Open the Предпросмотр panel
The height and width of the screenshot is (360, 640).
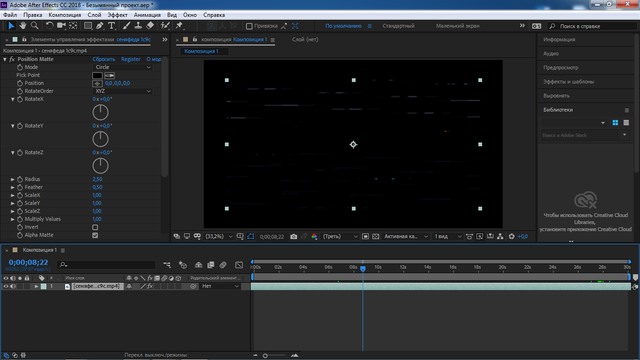tap(560, 68)
